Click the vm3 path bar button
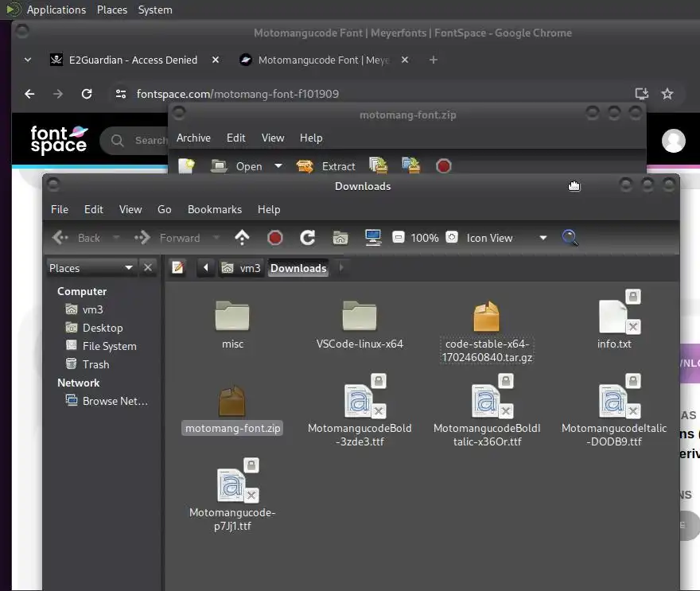Viewport: 700px width, 591px height. (x=241, y=268)
